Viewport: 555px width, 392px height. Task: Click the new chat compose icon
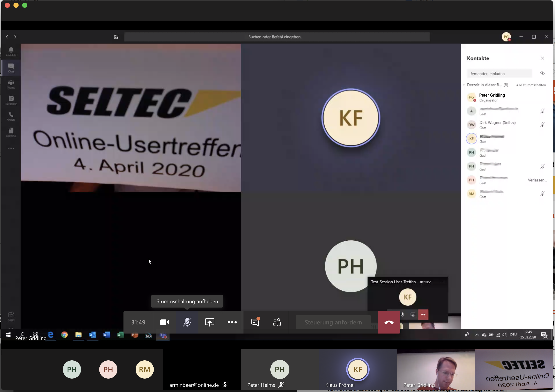(116, 37)
